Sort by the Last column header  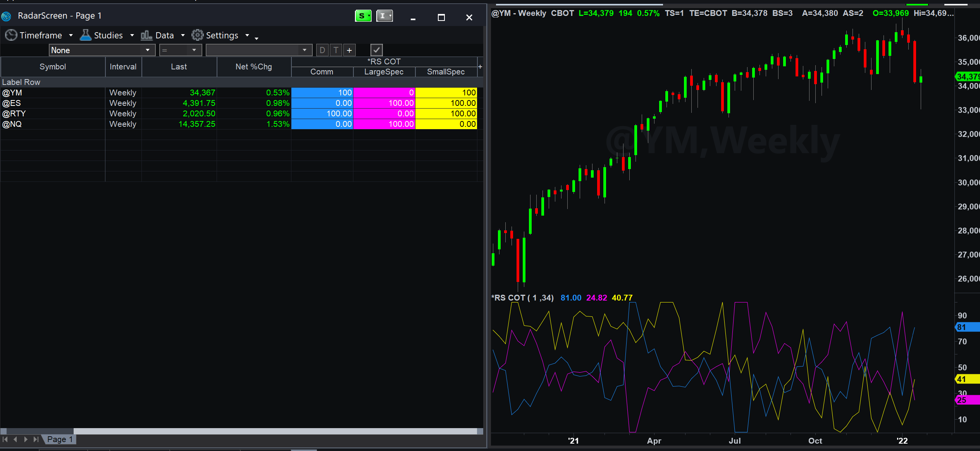point(179,67)
